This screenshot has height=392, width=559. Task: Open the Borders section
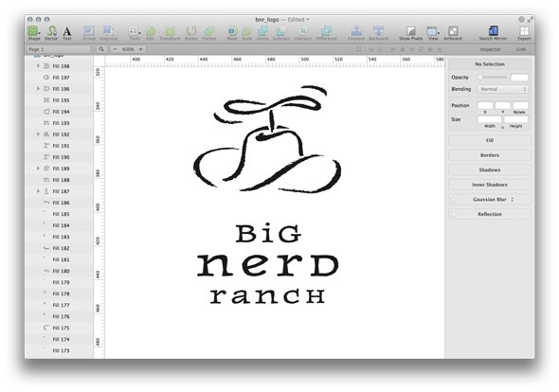490,155
